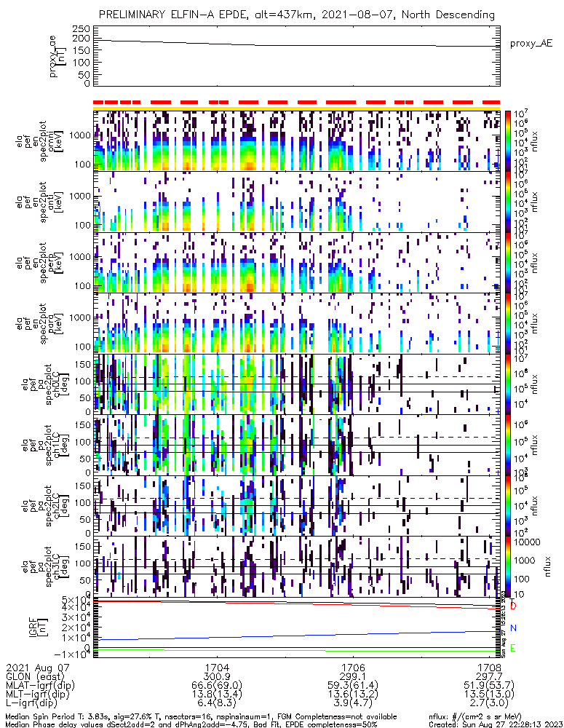Select the 1706 time tick label
Screen dimensions: 564x728
[353, 666]
